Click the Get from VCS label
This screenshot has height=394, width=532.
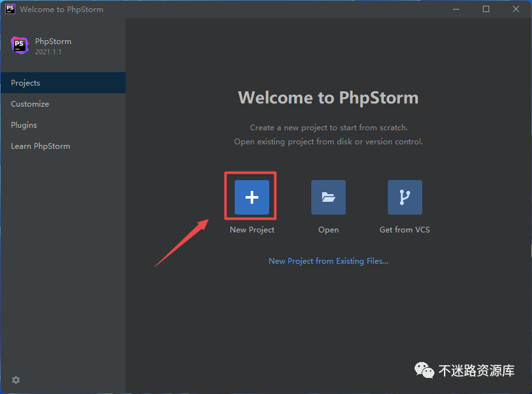coord(405,230)
